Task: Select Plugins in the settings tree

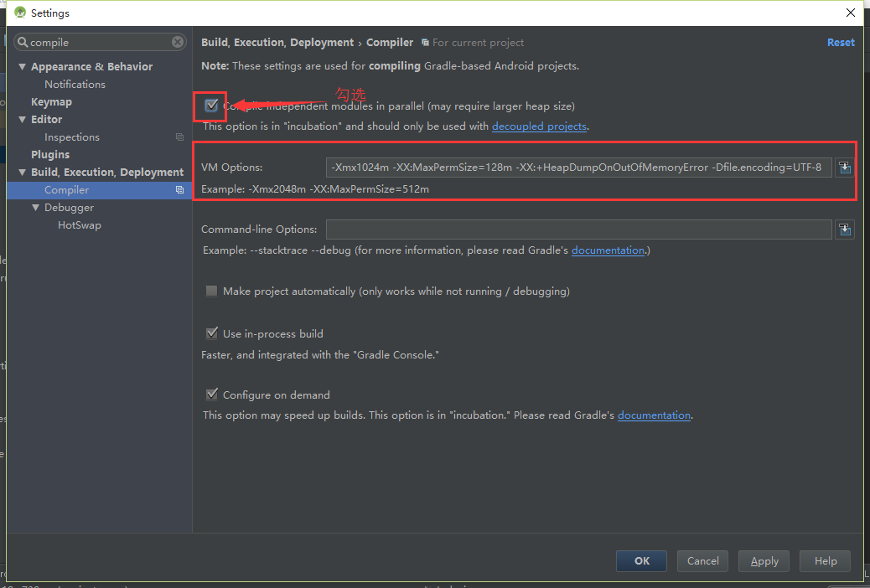Action: click(49, 154)
